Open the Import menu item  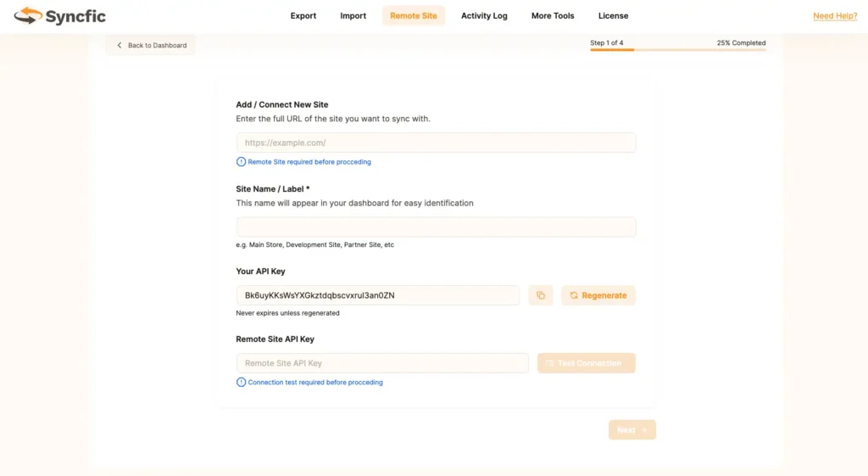tap(353, 16)
